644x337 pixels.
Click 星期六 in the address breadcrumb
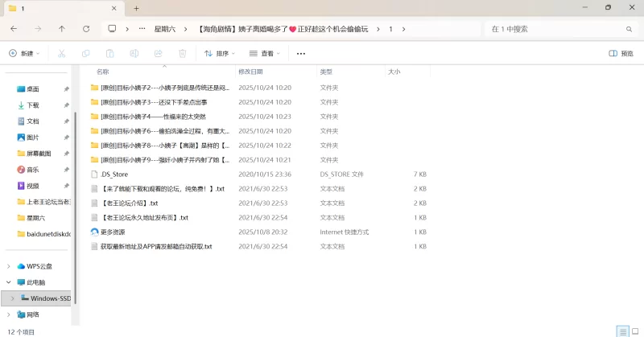(165, 29)
